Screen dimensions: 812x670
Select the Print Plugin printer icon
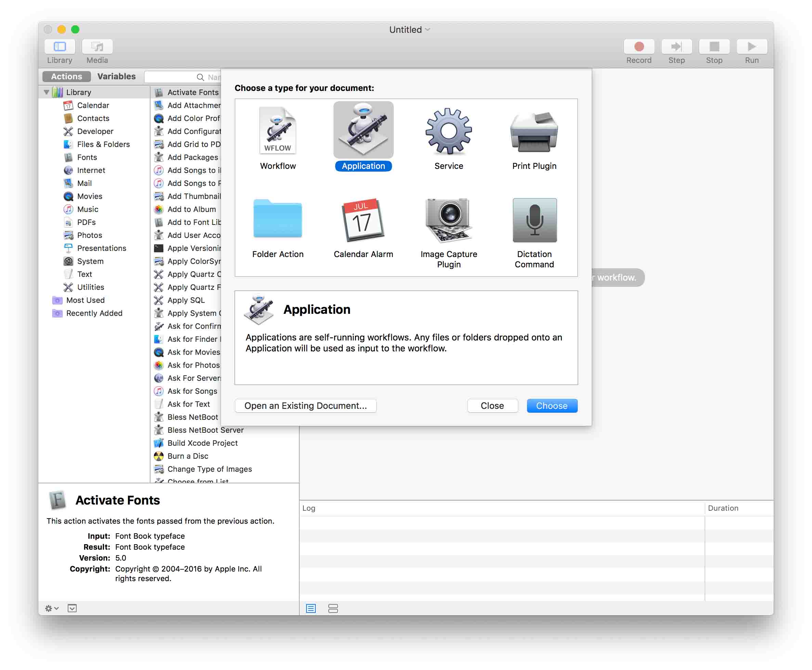point(534,131)
